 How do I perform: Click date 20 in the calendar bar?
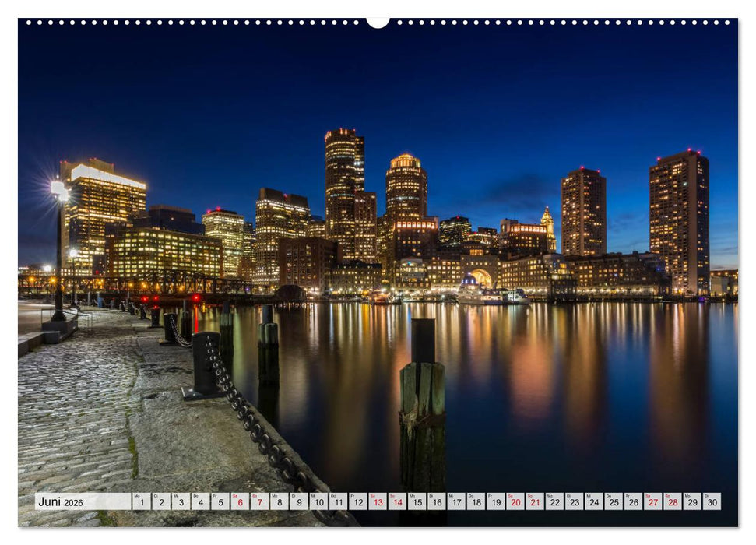pos(515,504)
